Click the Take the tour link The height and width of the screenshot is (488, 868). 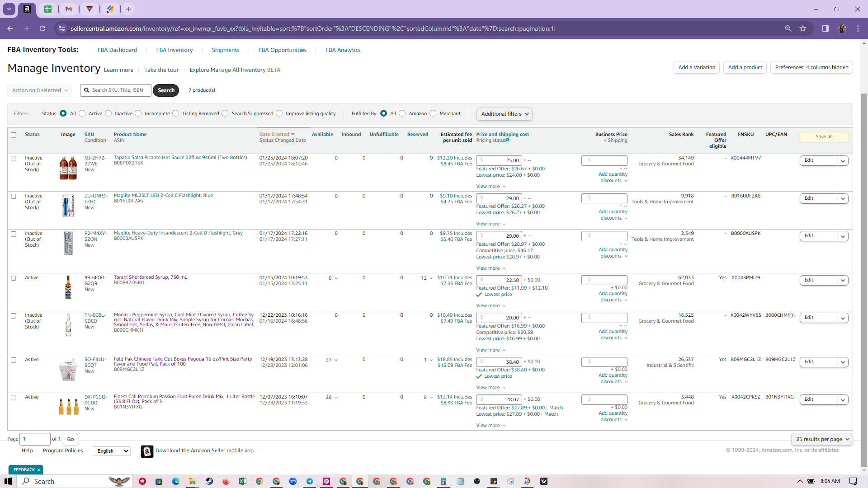161,70
